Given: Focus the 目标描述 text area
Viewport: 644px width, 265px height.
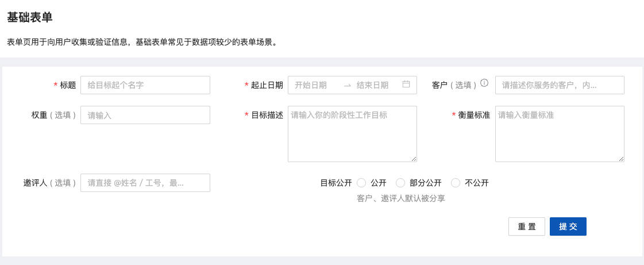Looking at the screenshot, I should tap(352, 133).
